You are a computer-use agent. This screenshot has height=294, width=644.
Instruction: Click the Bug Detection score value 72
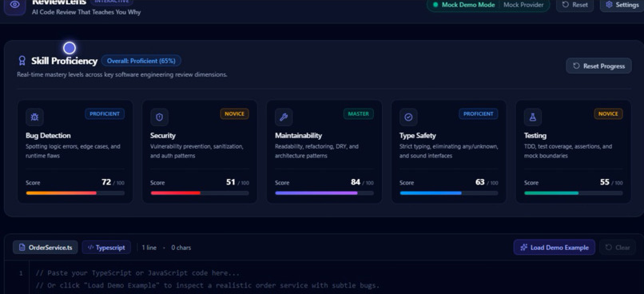coord(106,182)
